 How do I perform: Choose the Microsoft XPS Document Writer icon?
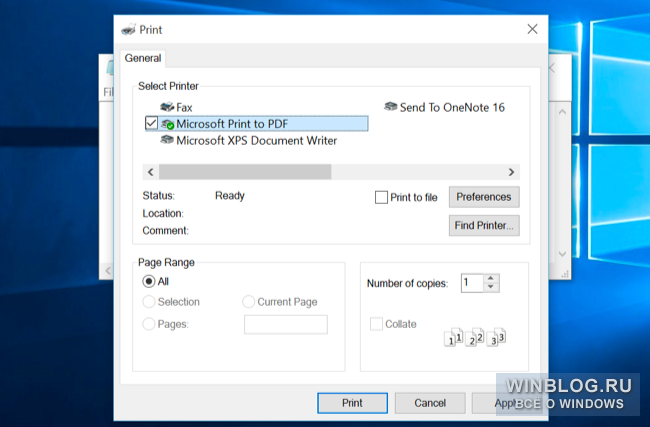point(167,140)
